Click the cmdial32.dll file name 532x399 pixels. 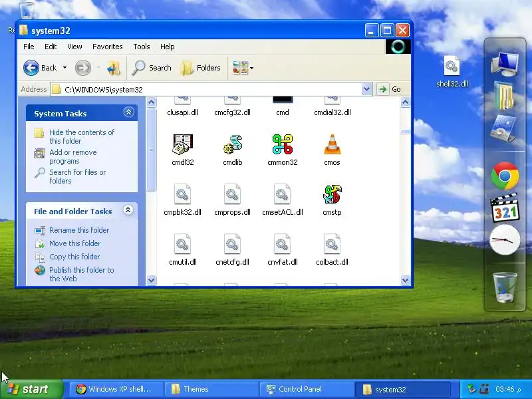click(332, 112)
